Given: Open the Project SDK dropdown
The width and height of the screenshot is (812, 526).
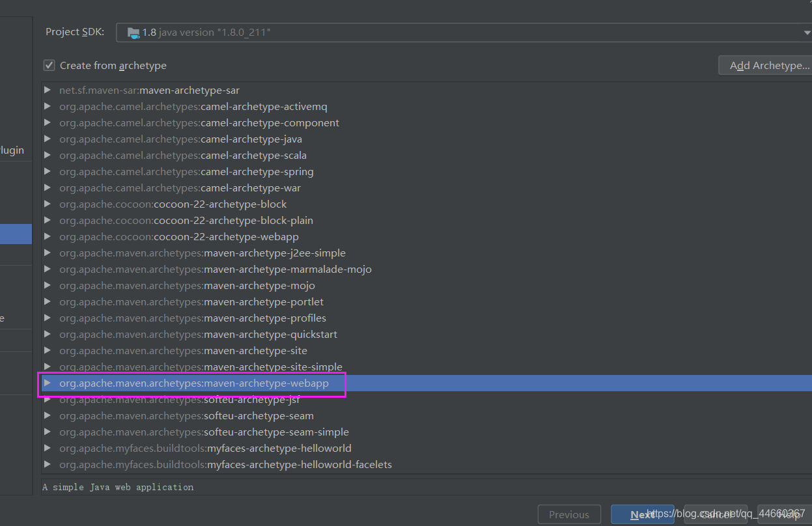Looking at the screenshot, I should tap(464, 32).
